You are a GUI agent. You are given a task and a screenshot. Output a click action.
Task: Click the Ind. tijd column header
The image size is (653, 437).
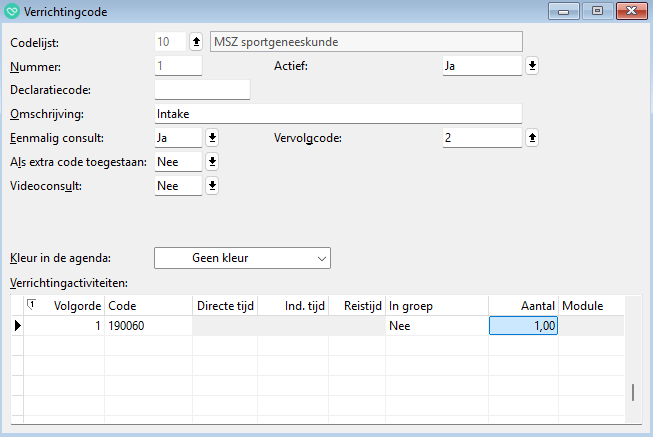293,306
